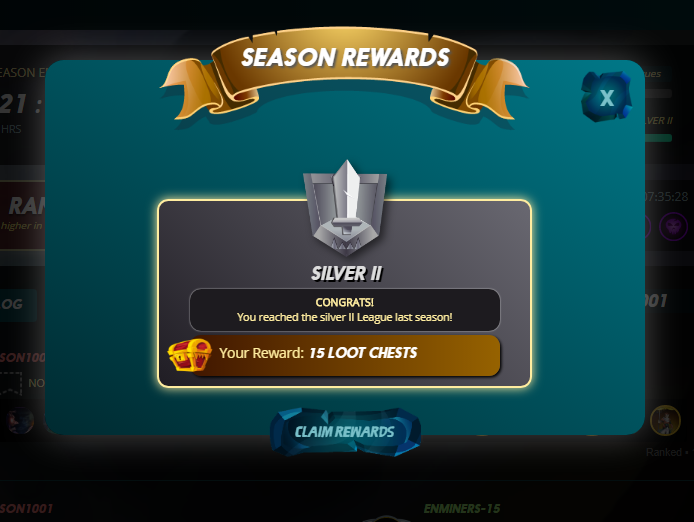Open the dimmed Battle Log button

pyautogui.click(x=18, y=305)
